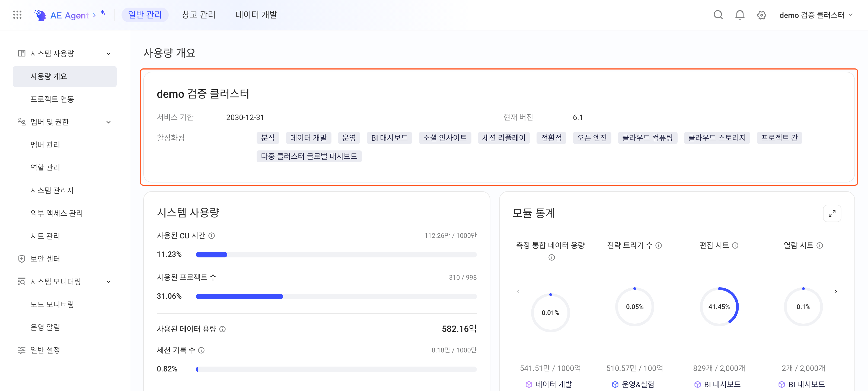Click the 일반 설정 sliders icon
This screenshot has height=391, width=868.
tap(22, 350)
